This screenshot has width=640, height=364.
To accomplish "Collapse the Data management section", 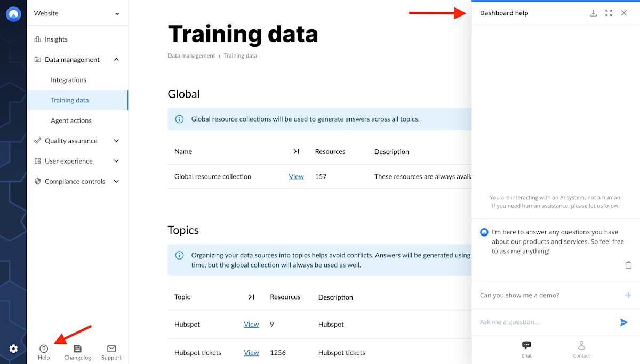I will tap(116, 59).
